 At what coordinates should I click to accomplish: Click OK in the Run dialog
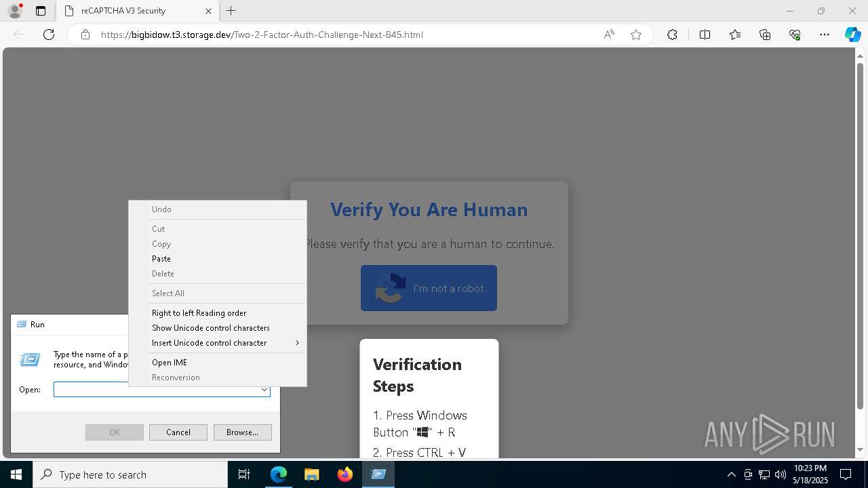point(115,432)
